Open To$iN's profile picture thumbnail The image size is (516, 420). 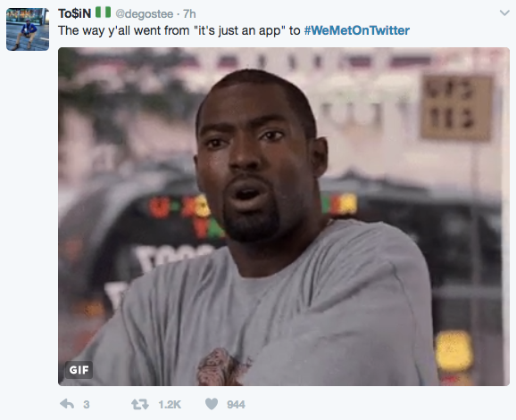pos(28,29)
